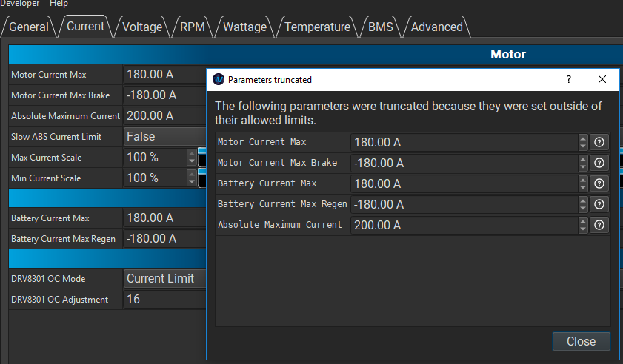The width and height of the screenshot is (623, 364).
Task: Open the Slow ABS Current Limit dropdown
Action: 163,137
